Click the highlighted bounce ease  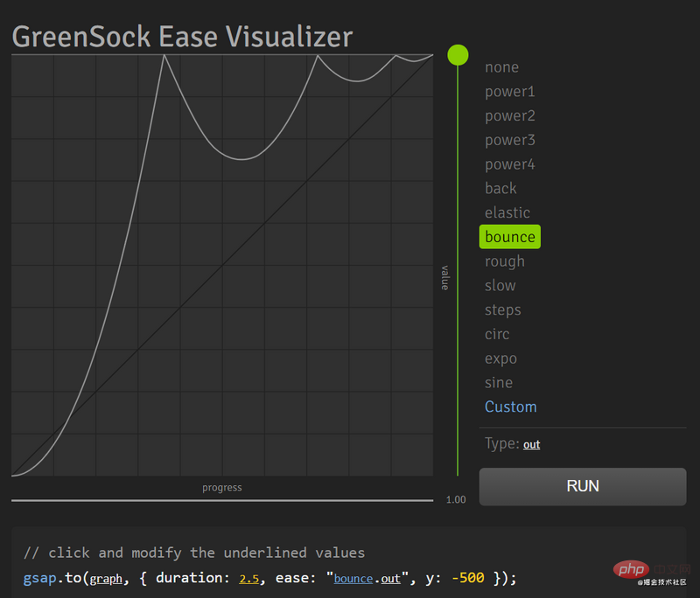pyautogui.click(x=510, y=237)
